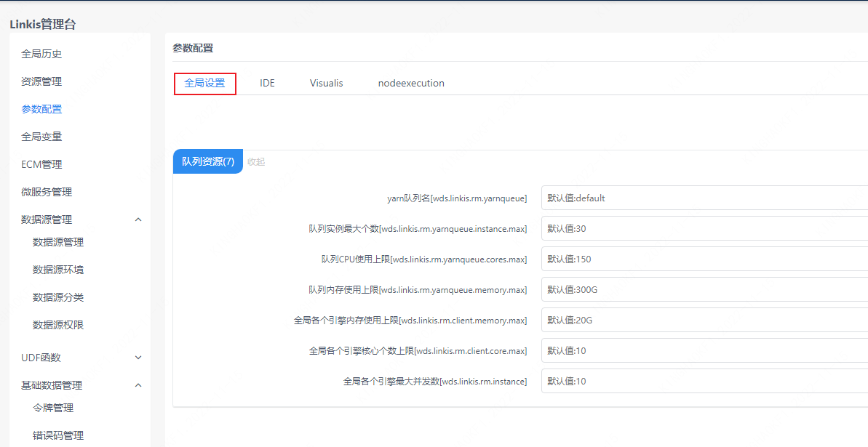Viewport: 868px width, 447px height.
Task: Open 全局变量 from the sidebar
Action: pos(41,137)
